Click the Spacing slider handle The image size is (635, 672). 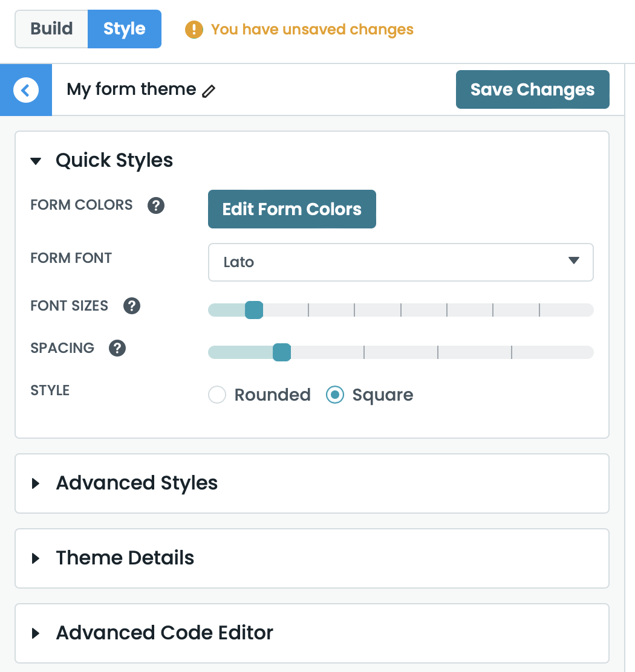282,352
